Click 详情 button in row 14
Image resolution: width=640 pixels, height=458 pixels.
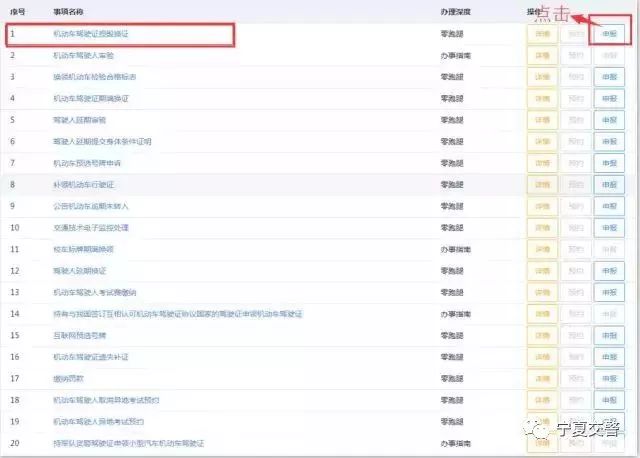[x=542, y=314]
